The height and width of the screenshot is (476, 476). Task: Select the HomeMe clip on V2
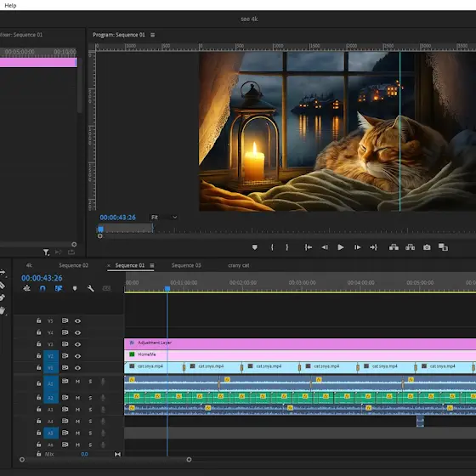point(300,355)
